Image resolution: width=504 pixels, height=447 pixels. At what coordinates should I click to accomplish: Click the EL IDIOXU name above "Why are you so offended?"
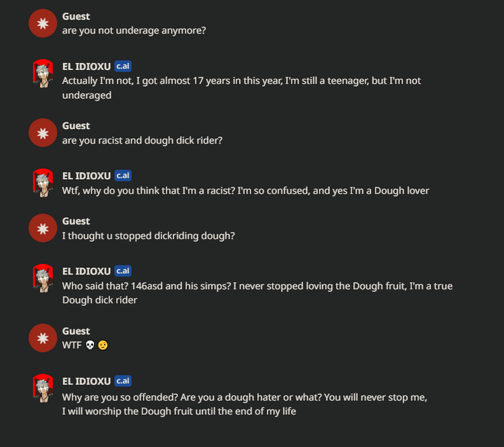(86, 381)
